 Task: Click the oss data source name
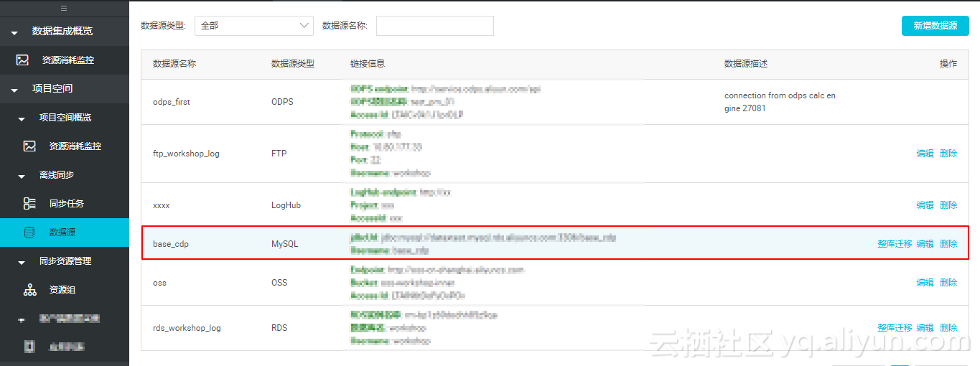coord(159,283)
